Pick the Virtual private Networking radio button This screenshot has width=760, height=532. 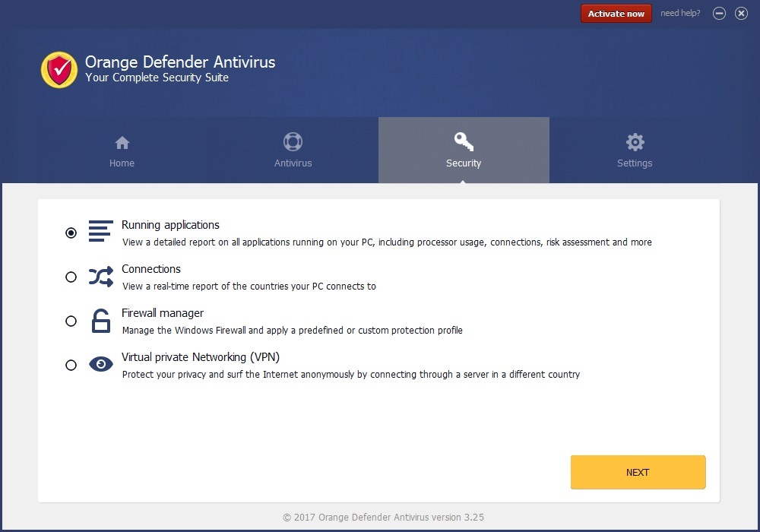(71, 366)
